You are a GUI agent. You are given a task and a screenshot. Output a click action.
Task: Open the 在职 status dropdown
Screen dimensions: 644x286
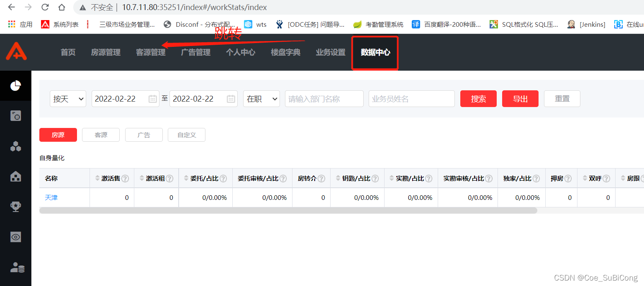coord(262,99)
